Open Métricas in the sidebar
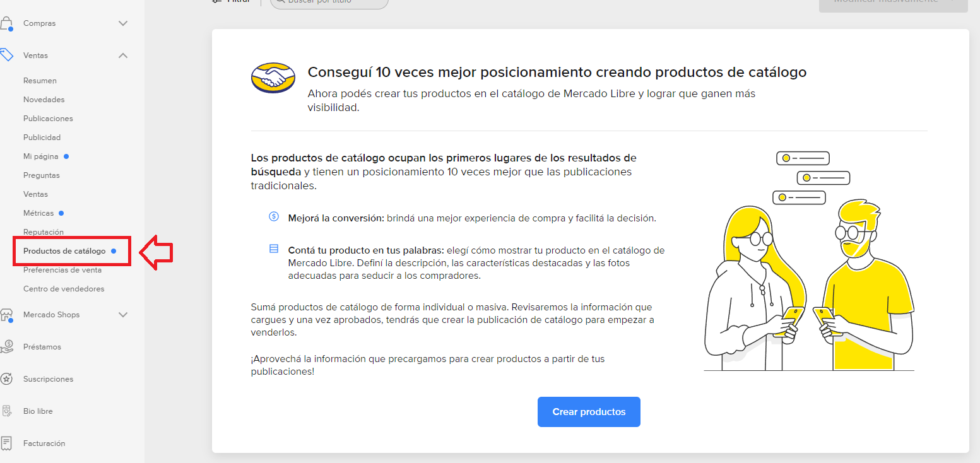The width and height of the screenshot is (980, 463). pos(38,213)
